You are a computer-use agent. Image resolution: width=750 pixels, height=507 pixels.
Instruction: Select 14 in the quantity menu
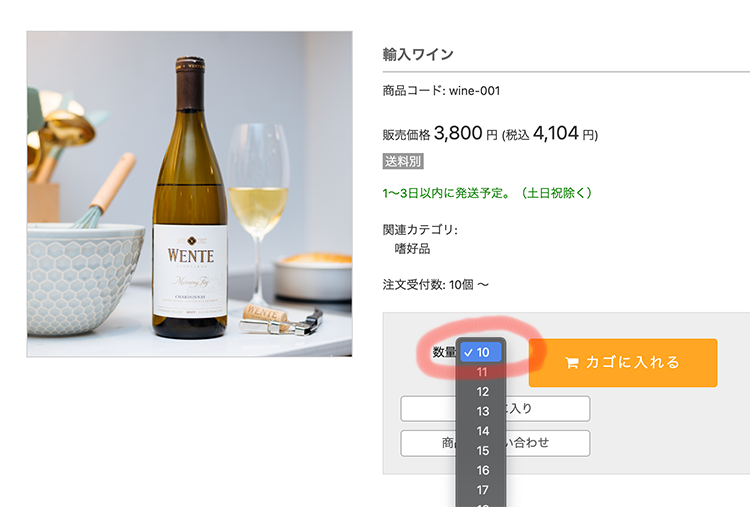482,431
